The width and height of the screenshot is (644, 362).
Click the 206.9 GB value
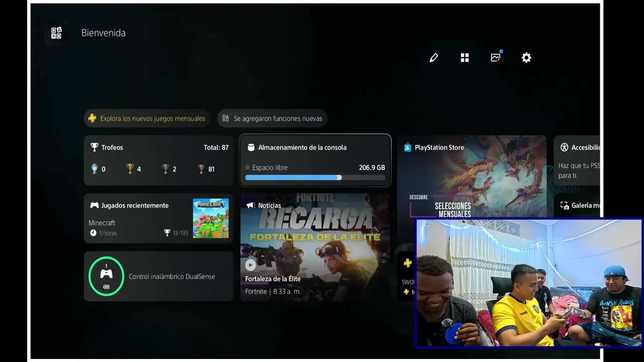click(372, 167)
